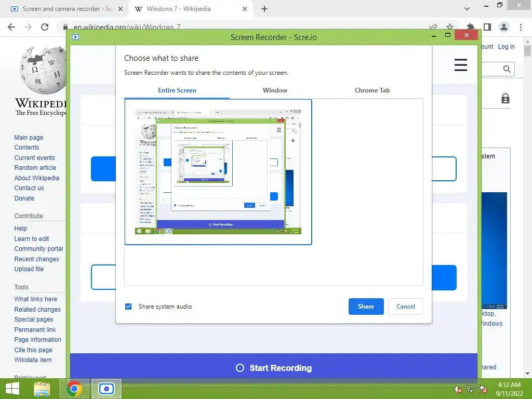Open Related changes link
Viewport: 532px width, 399px height.
[x=37, y=310]
